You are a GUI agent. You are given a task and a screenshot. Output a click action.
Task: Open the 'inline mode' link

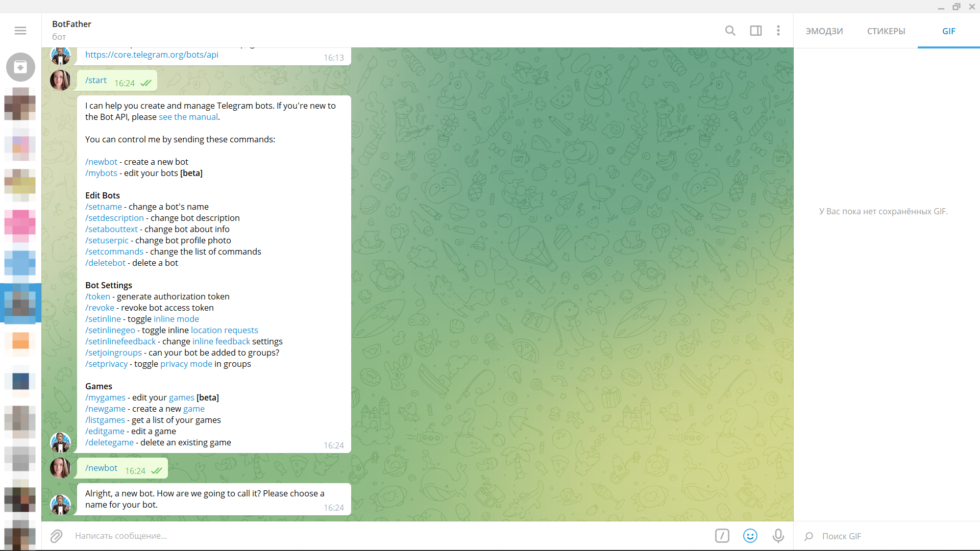[x=176, y=319]
